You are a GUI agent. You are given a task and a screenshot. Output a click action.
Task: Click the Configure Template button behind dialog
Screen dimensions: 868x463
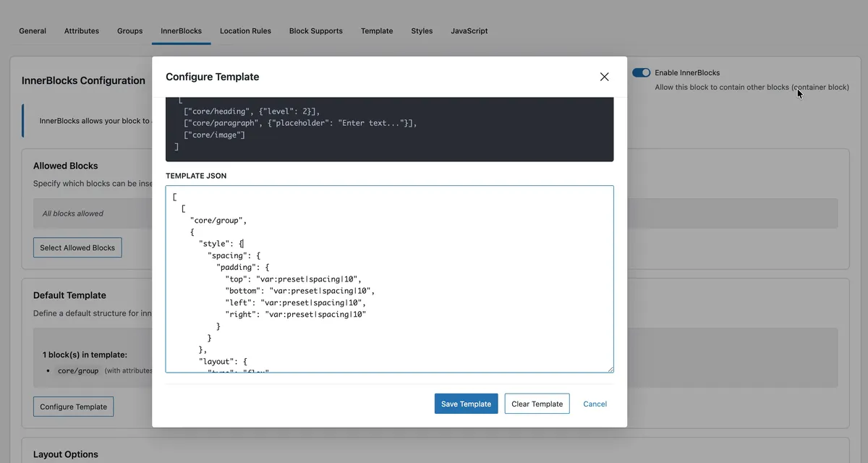pyautogui.click(x=73, y=407)
